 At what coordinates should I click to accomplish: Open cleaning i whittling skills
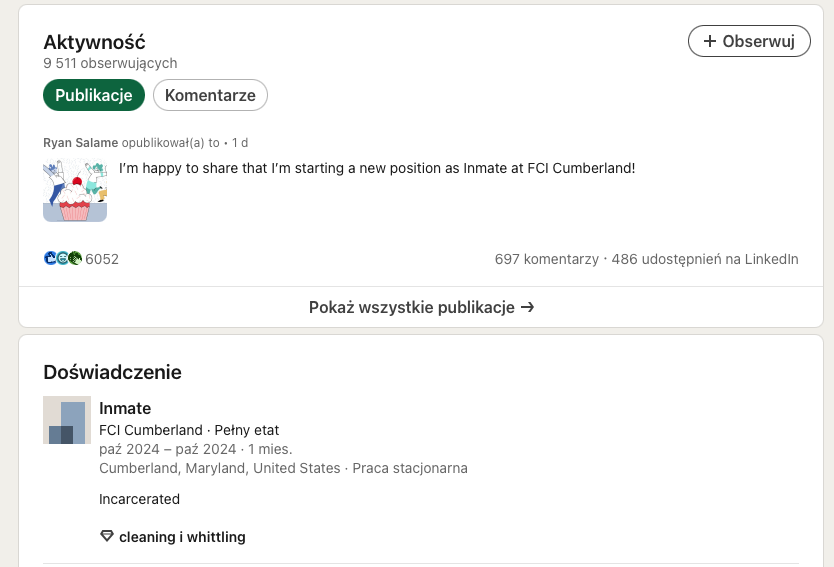(x=182, y=537)
